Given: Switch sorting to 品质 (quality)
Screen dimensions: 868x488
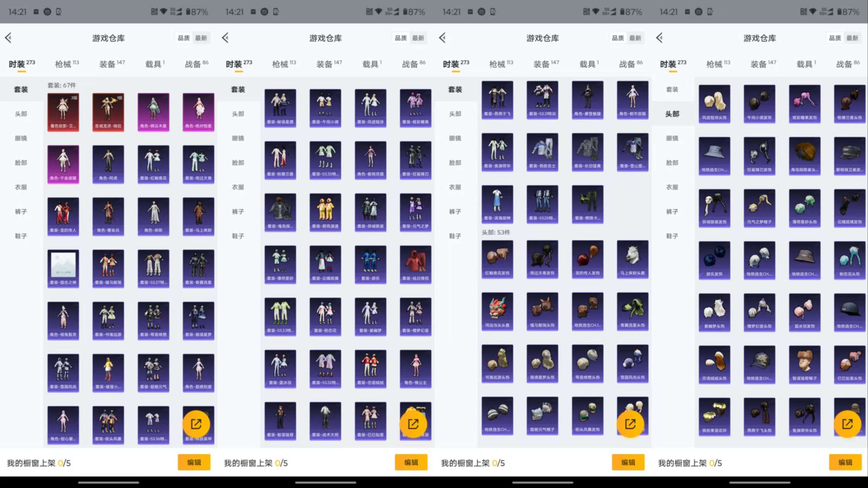Looking at the screenshot, I should coord(184,38).
